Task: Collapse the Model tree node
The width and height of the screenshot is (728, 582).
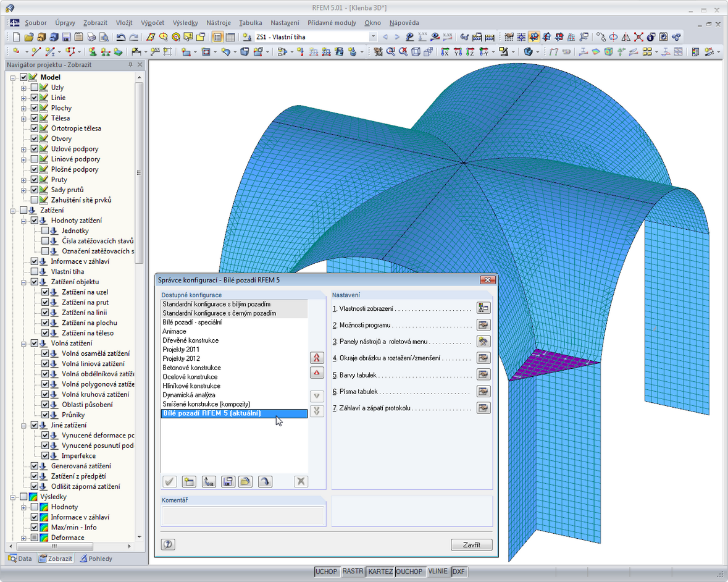Action: (13, 78)
